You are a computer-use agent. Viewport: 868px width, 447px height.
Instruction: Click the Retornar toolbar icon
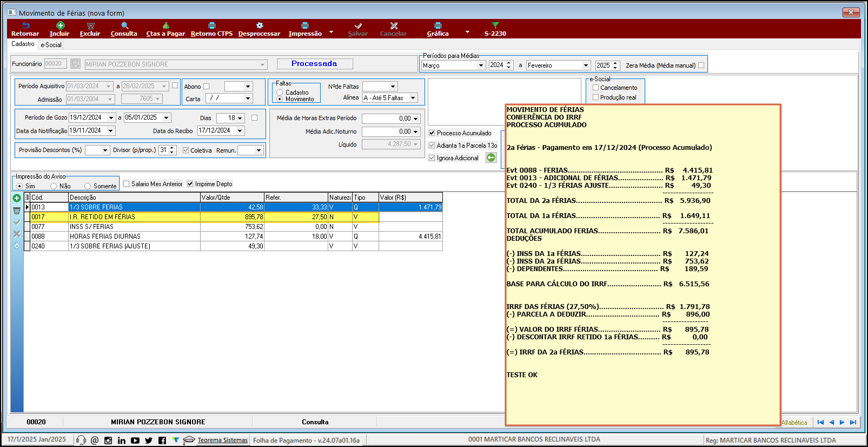25,25
